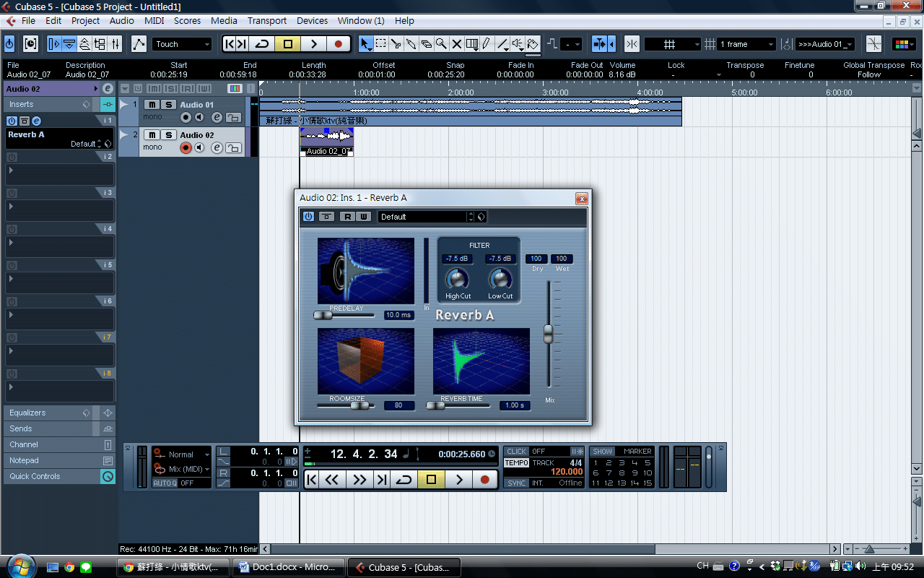
Task: Open the 1 frame grid type dropdown
Action: [746, 44]
